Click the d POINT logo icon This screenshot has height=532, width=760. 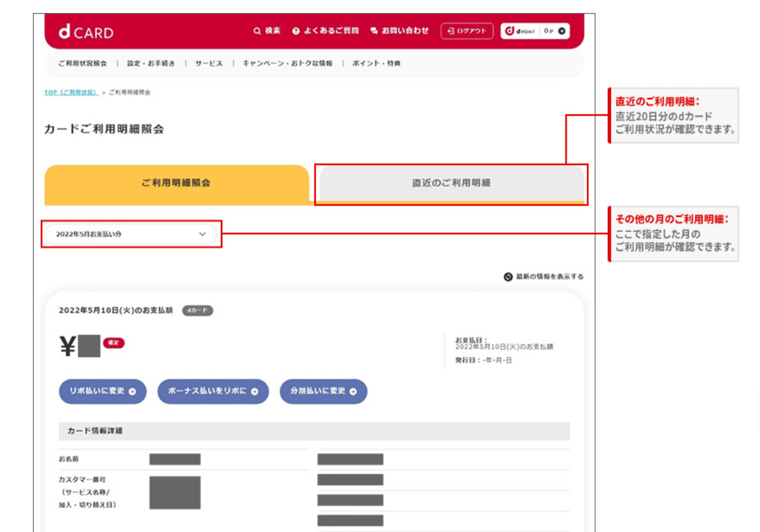(510, 31)
